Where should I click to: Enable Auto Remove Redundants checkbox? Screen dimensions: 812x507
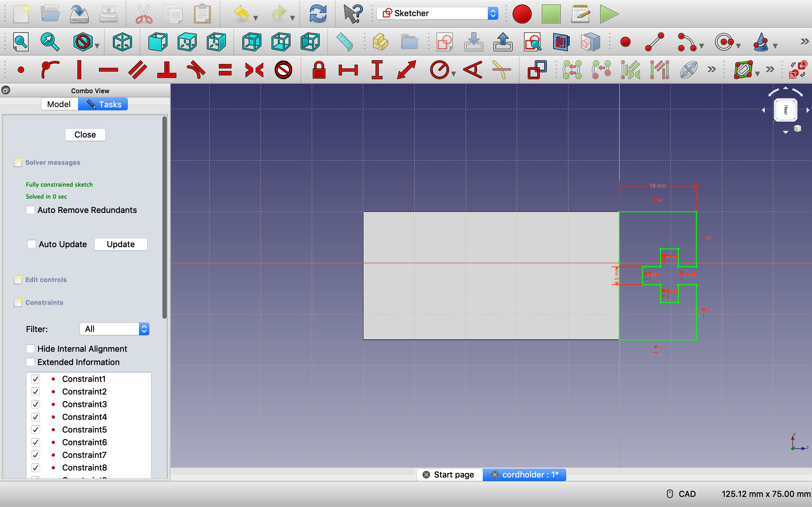point(30,210)
